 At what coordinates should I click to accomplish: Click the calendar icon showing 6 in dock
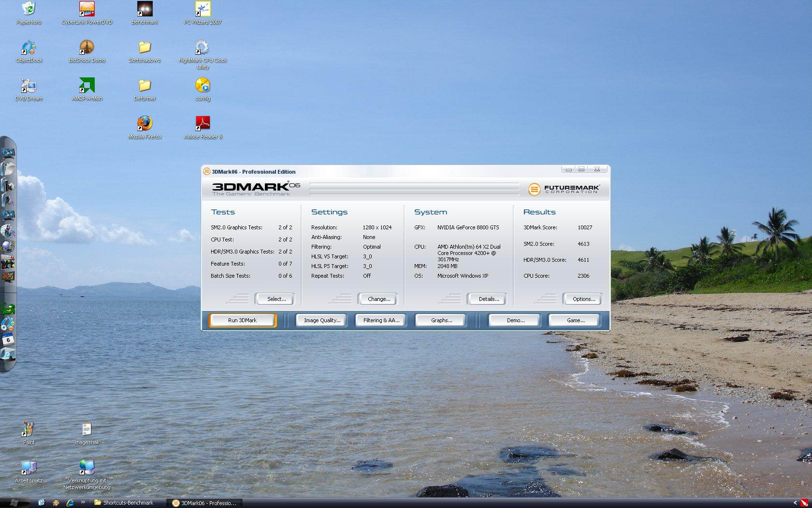point(8,339)
